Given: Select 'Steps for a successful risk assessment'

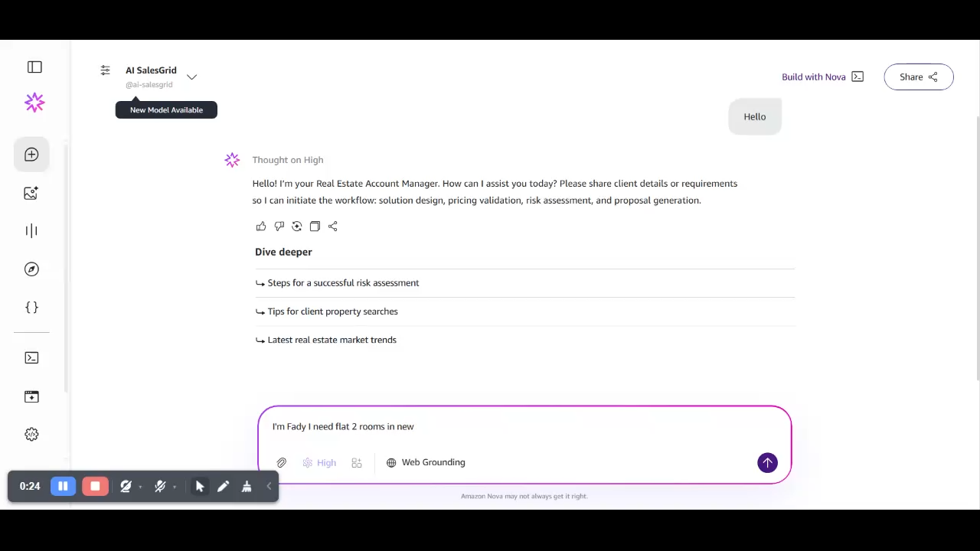Looking at the screenshot, I should click(x=524, y=283).
